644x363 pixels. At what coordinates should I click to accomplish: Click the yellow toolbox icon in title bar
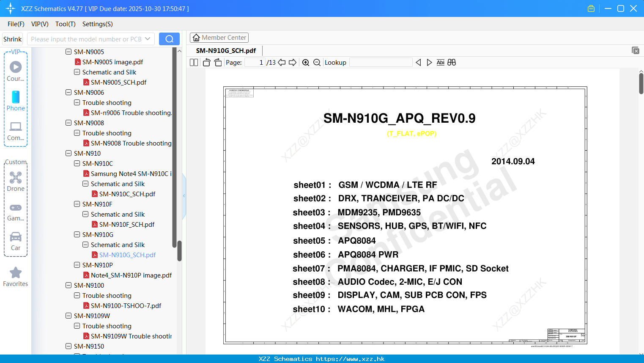tap(591, 8)
